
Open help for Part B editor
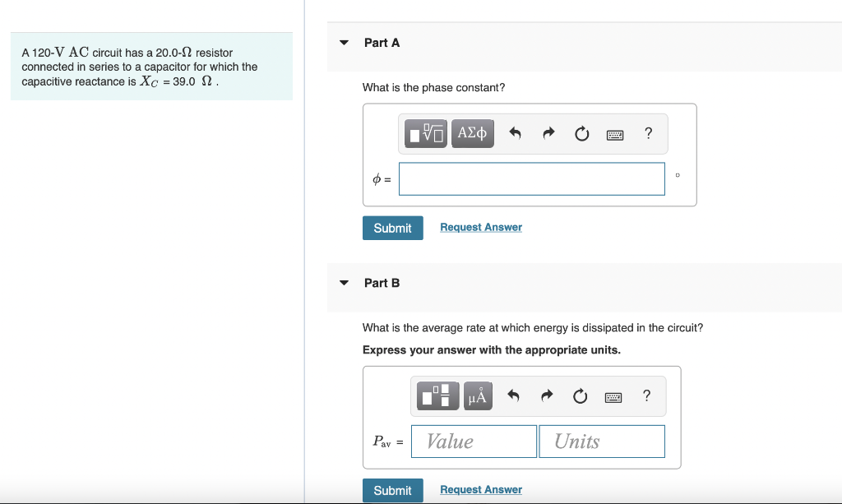pos(647,395)
